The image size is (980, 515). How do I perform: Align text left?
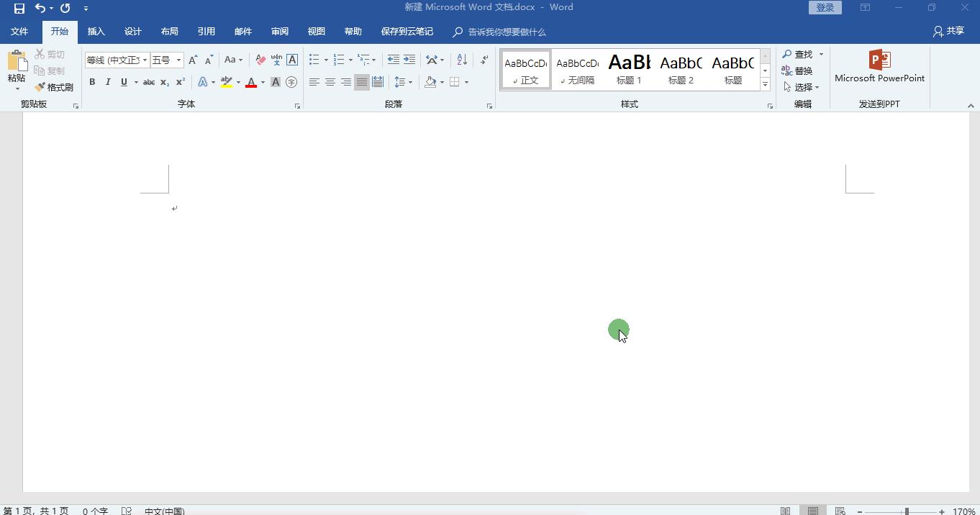tap(314, 82)
